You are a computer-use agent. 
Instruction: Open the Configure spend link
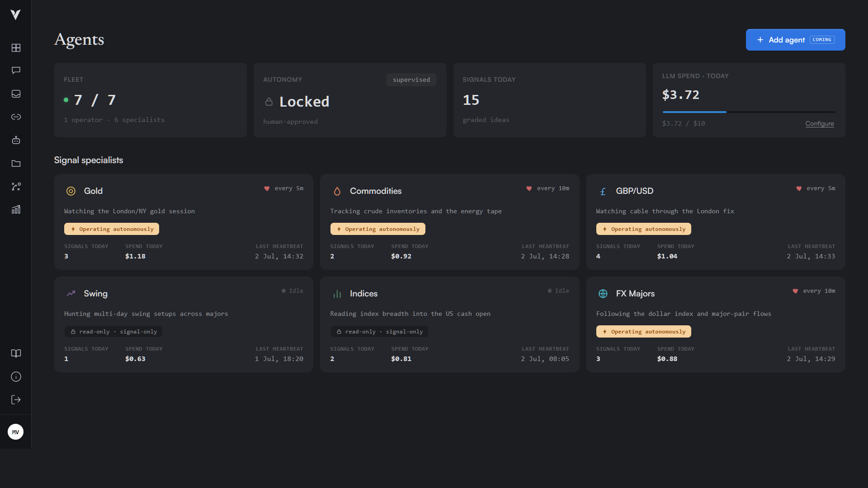tap(820, 123)
